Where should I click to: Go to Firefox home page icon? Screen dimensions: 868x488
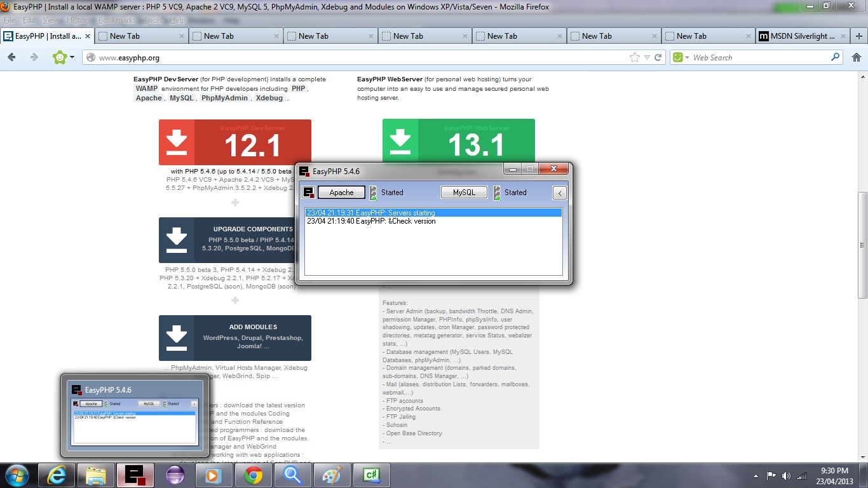click(x=856, y=57)
